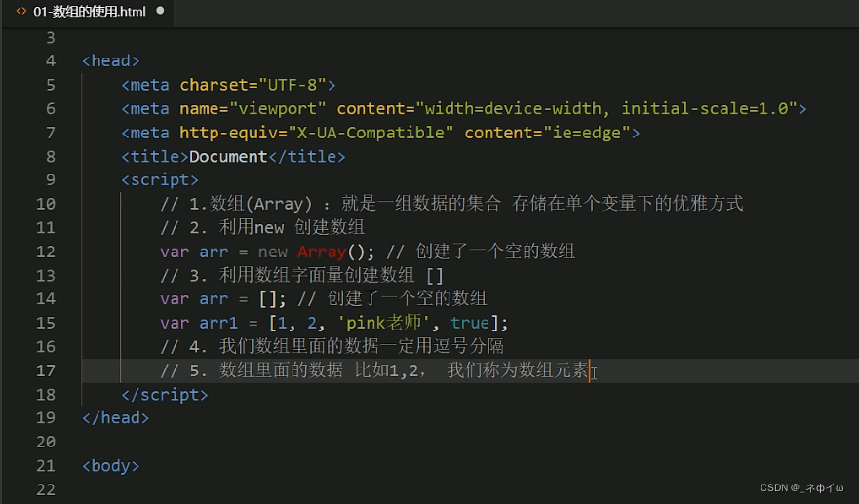The height and width of the screenshot is (504, 859).
Task: Click the closing </script> tag
Action: click(x=165, y=395)
